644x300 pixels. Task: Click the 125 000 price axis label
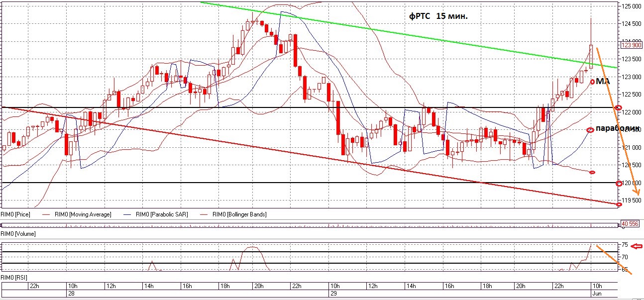(631, 6)
